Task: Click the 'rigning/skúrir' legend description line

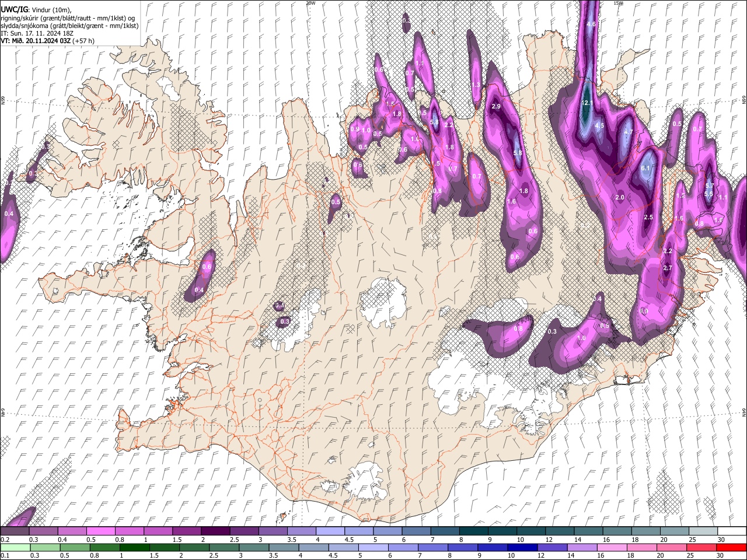Action: click(x=68, y=17)
